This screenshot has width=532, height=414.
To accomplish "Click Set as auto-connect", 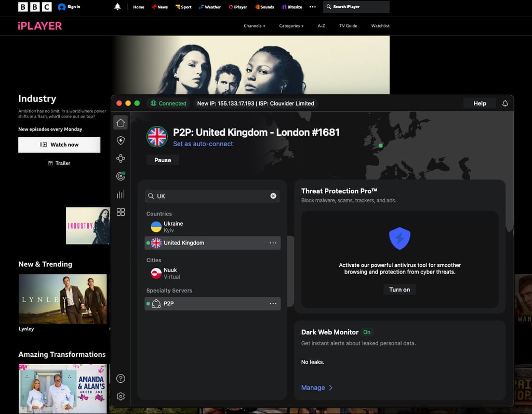I will [203, 144].
